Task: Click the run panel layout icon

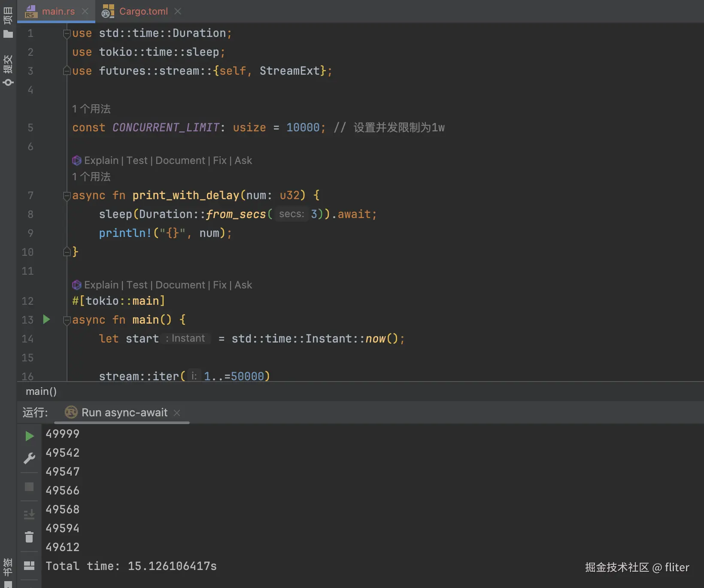Action: (x=29, y=566)
